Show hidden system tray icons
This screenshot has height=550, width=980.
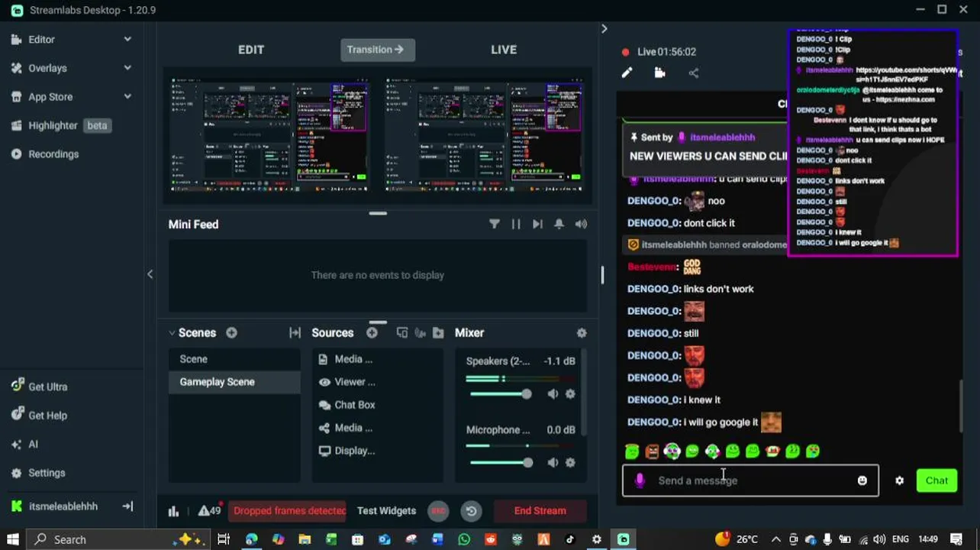776,539
